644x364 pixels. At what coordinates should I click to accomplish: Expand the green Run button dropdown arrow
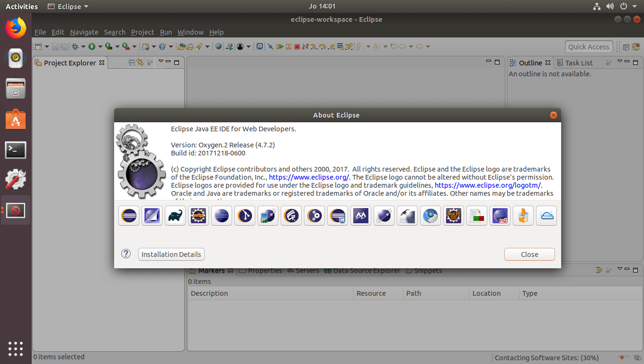100,47
